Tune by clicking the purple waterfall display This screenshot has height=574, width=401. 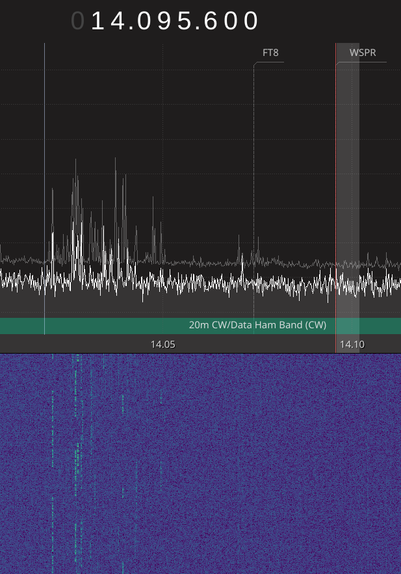(x=200, y=463)
